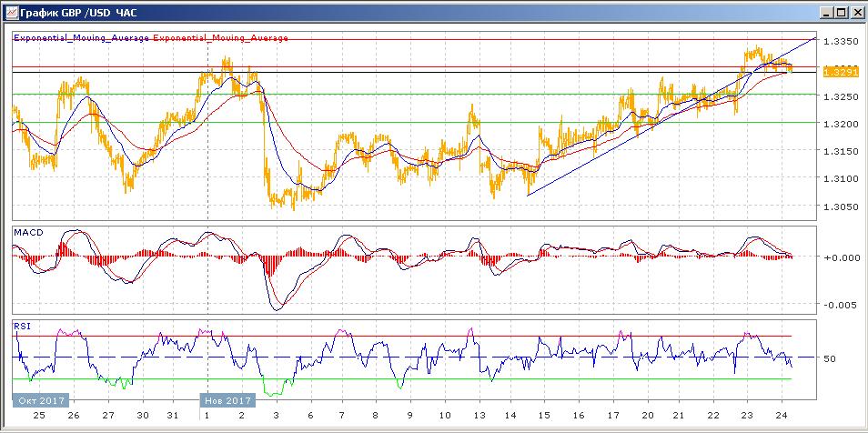Click the blue Exponential_Moving_Average legend label
This screenshot has height=433, width=868.
[81, 38]
